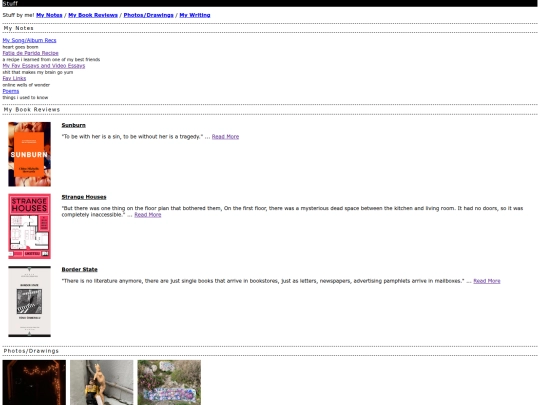Open the photo of string lights doorway

(34, 382)
